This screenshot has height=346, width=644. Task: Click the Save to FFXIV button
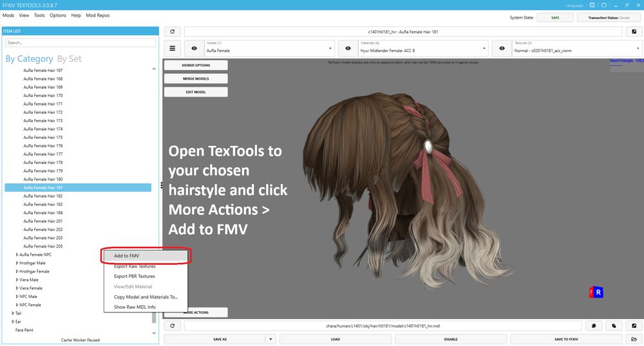coord(566,340)
